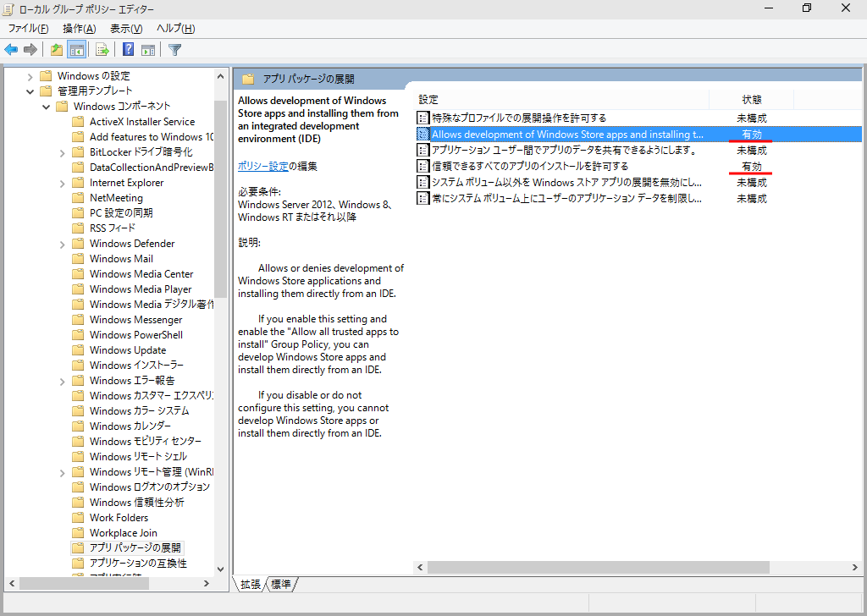This screenshot has height=616, width=867.
Task: Click left arrow of the tree horizontal scrollbar
Action: click(x=12, y=583)
